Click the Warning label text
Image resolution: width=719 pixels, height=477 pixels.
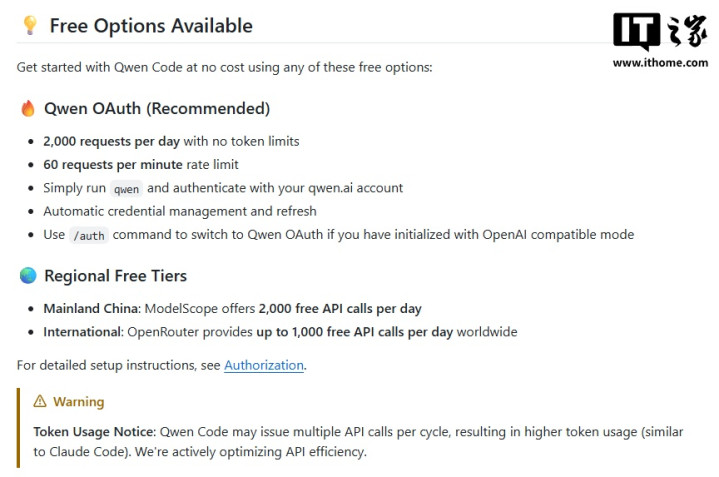[78, 401]
